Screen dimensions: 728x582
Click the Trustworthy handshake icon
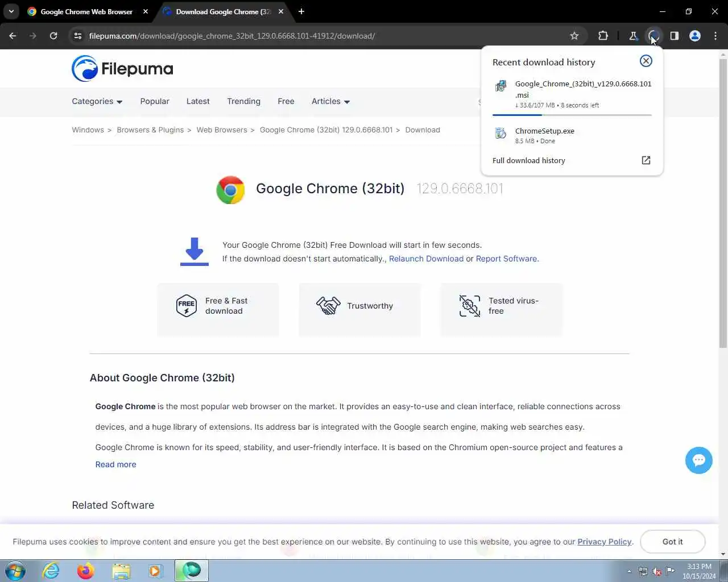pyautogui.click(x=328, y=306)
